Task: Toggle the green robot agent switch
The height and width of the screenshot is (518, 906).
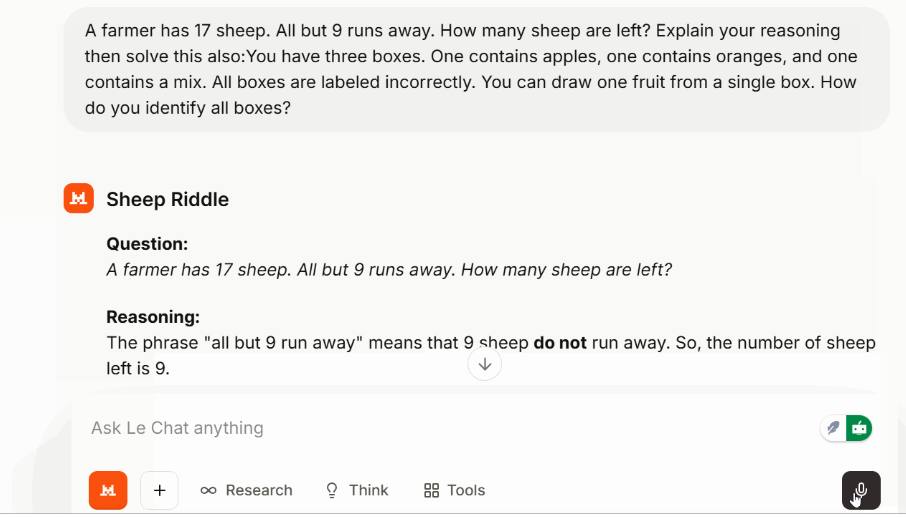Action: tap(859, 428)
